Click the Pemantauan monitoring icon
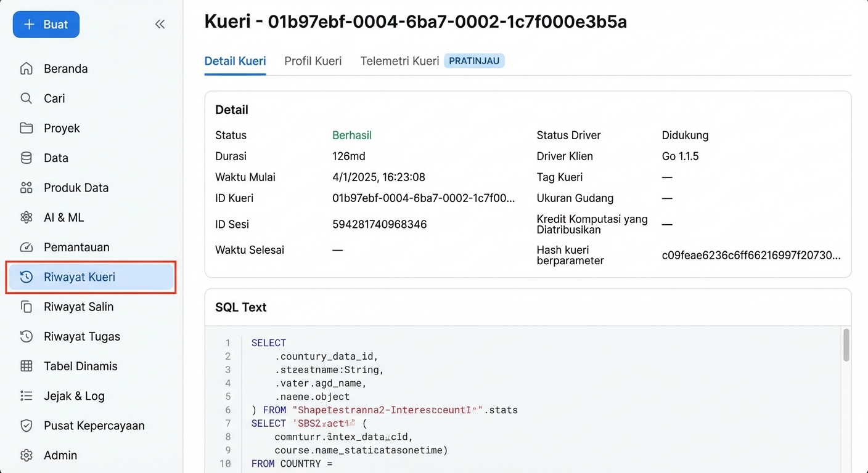This screenshot has width=868, height=473. pos(26,247)
